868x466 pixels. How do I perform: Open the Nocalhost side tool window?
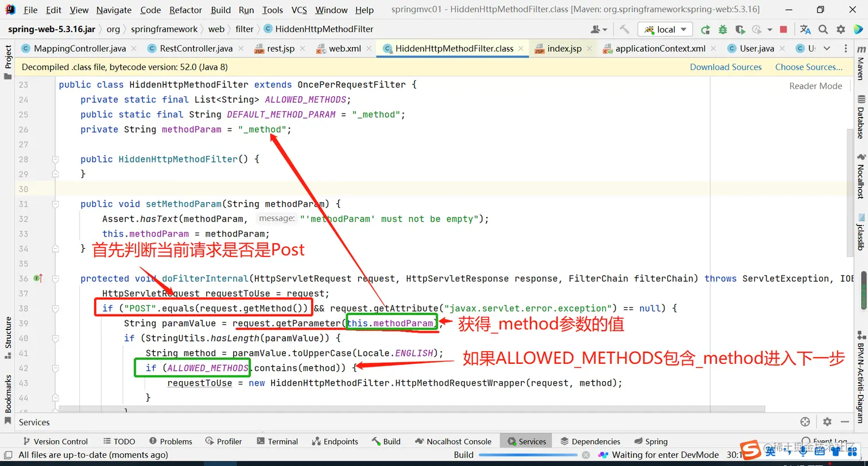(x=861, y=176)
